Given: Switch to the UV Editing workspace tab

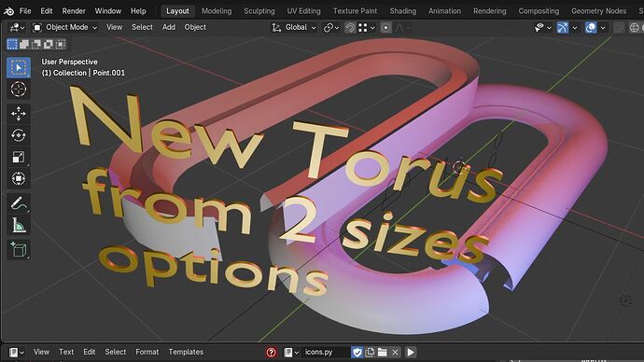Looking at the screenshot, I should (x=303, y=11).
